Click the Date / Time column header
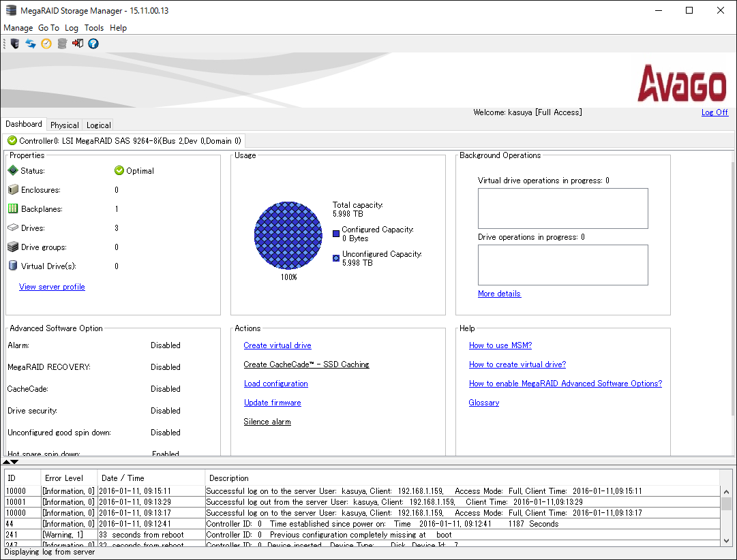Image resolution: width=737 pixels, height=560 pixels. [x=151, y=478]
